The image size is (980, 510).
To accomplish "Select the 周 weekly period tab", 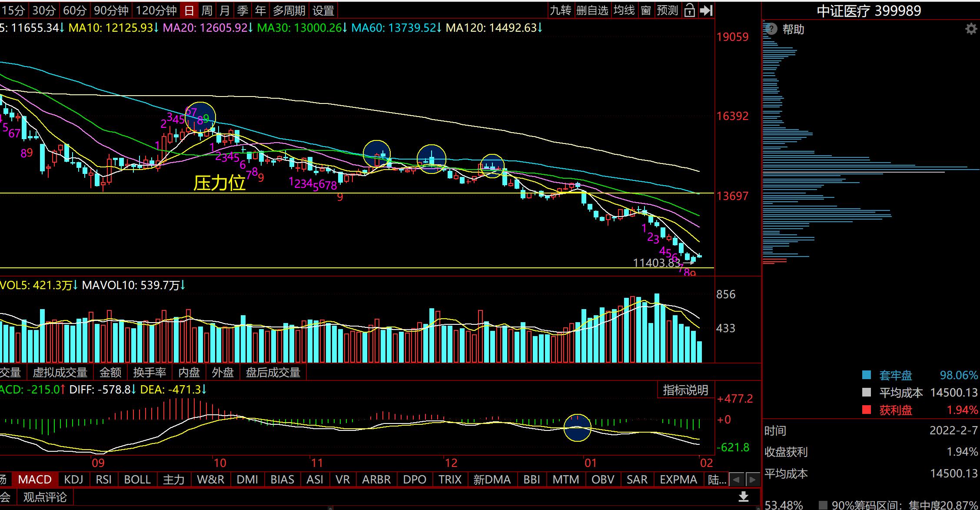I will coord(207,10).
